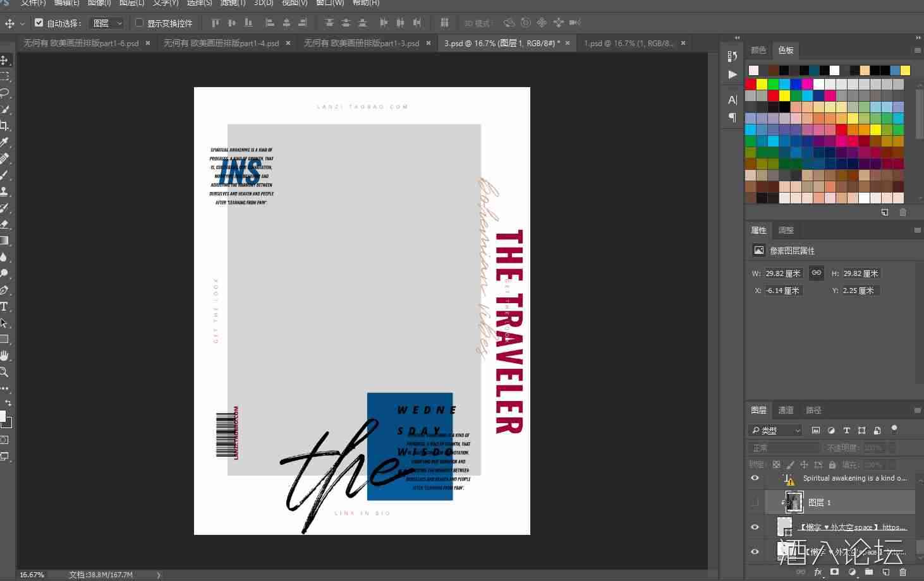
Task: Filter layers by type layers (T icon)
Action: coord(846,430)
